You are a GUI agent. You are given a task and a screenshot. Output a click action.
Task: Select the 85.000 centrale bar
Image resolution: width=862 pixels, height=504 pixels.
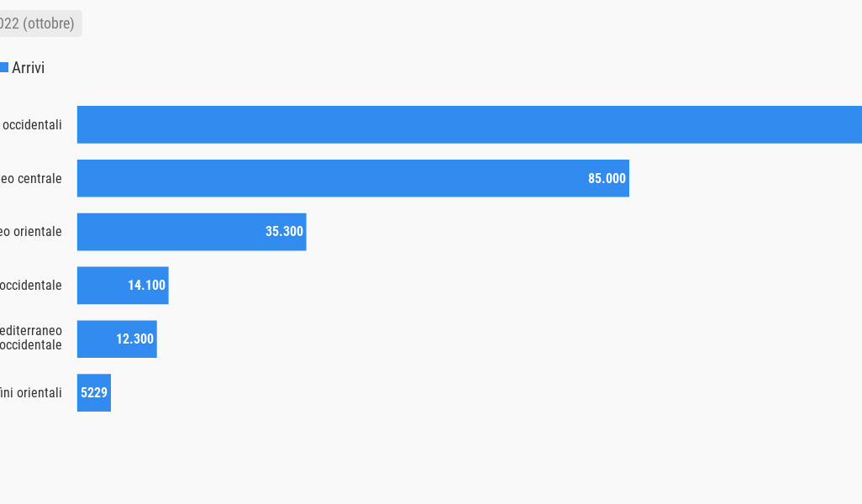[x=353, y=178]
